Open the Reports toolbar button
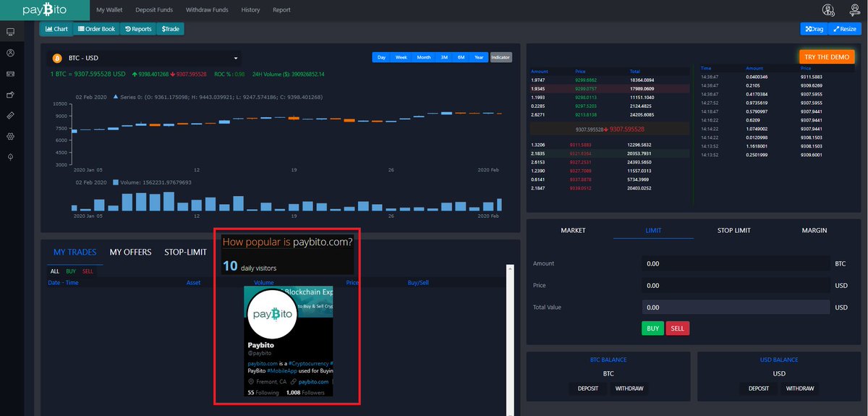Image resolution: width=868 pixels, height=416 pixels. coord(138,29)
